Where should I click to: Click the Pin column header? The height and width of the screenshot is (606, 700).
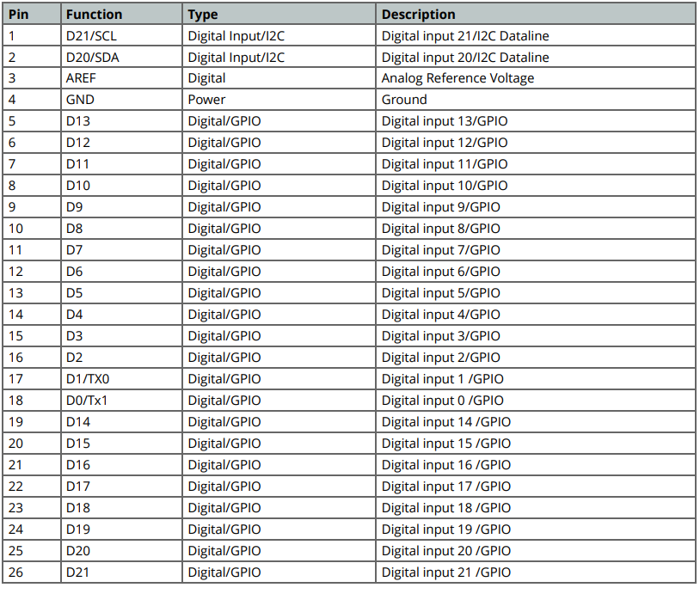[32, 14]
